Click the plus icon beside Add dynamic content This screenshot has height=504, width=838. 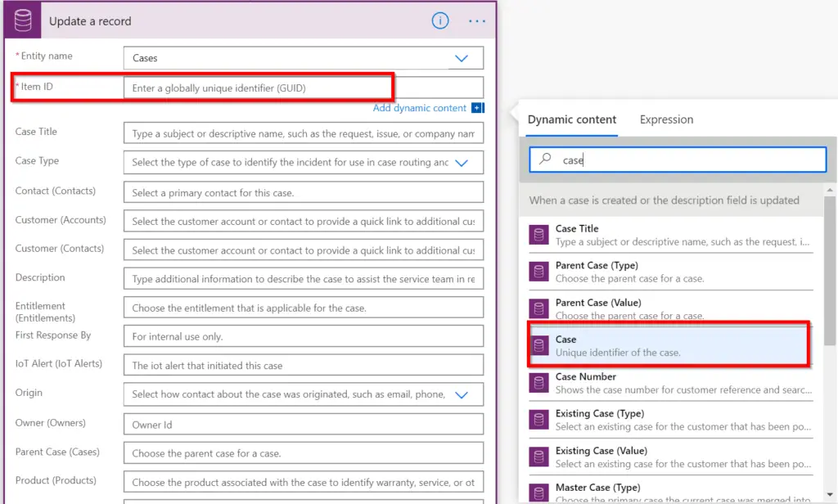pos(478,108)
